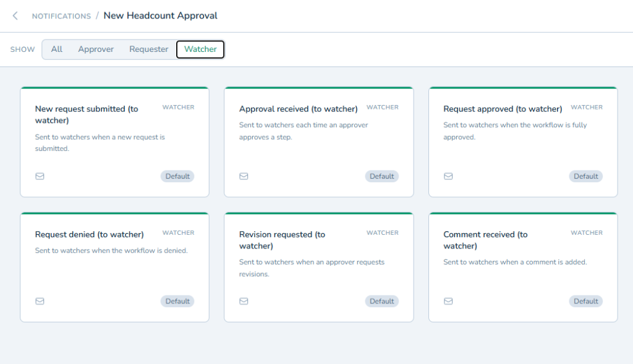Go back using the left chevron arrow
Viewport: 633px width, 364px height.
point(15,15)
